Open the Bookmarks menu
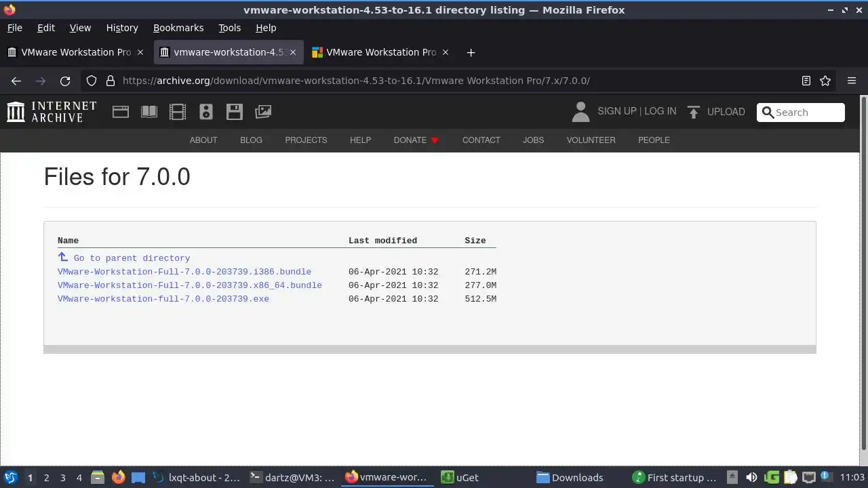The image size is (868, 488). 178,28
